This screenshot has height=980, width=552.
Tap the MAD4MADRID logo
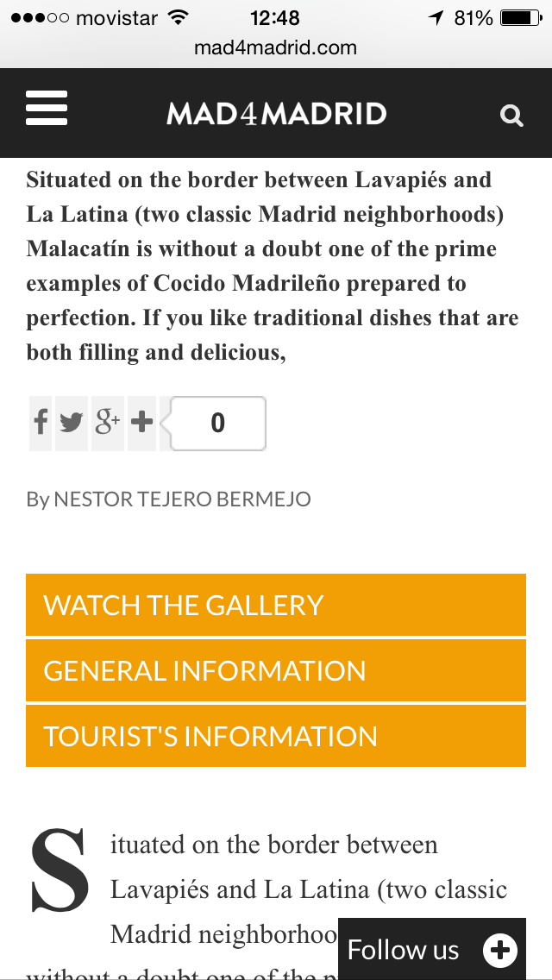(x=276, y=114)
